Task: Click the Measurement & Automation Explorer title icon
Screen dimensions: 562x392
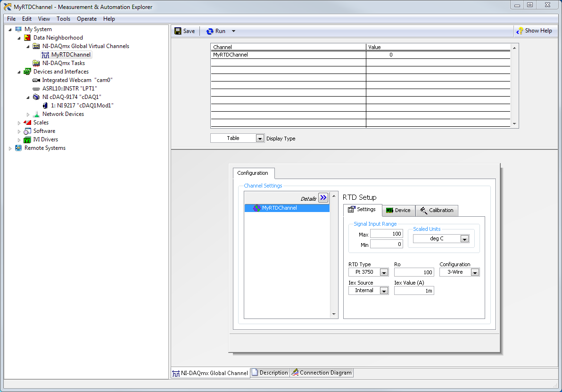Action: (x=7, y=7)
